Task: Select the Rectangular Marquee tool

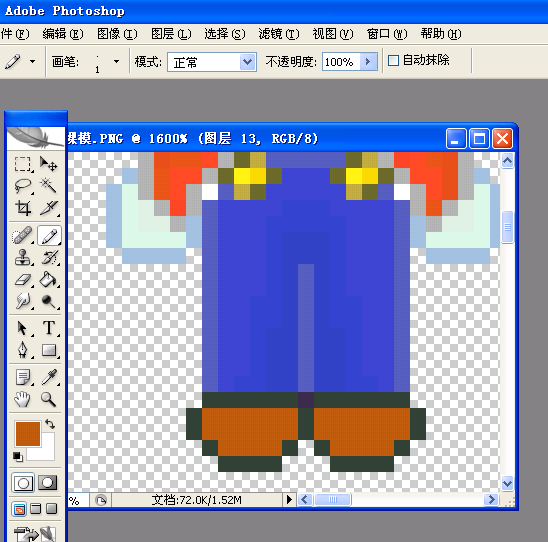Action: [23, 164]
